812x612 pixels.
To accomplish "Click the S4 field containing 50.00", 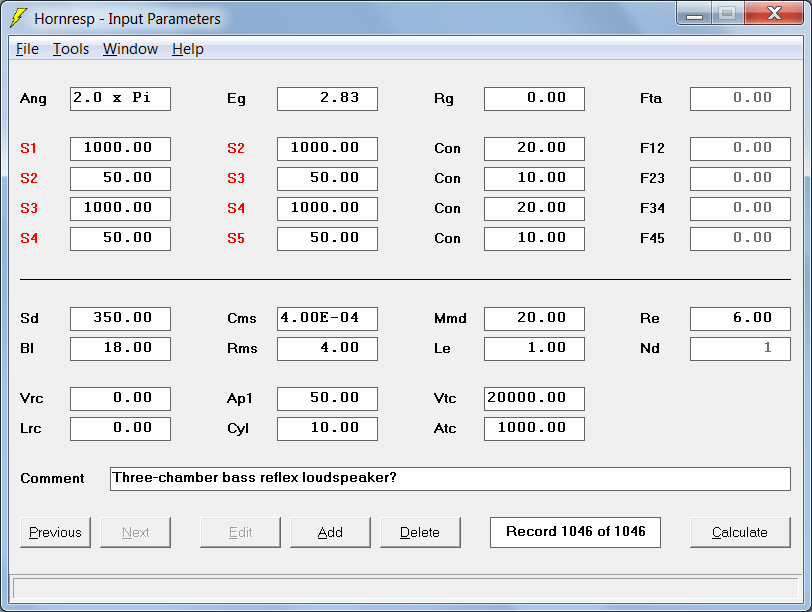I will [120, 239].
